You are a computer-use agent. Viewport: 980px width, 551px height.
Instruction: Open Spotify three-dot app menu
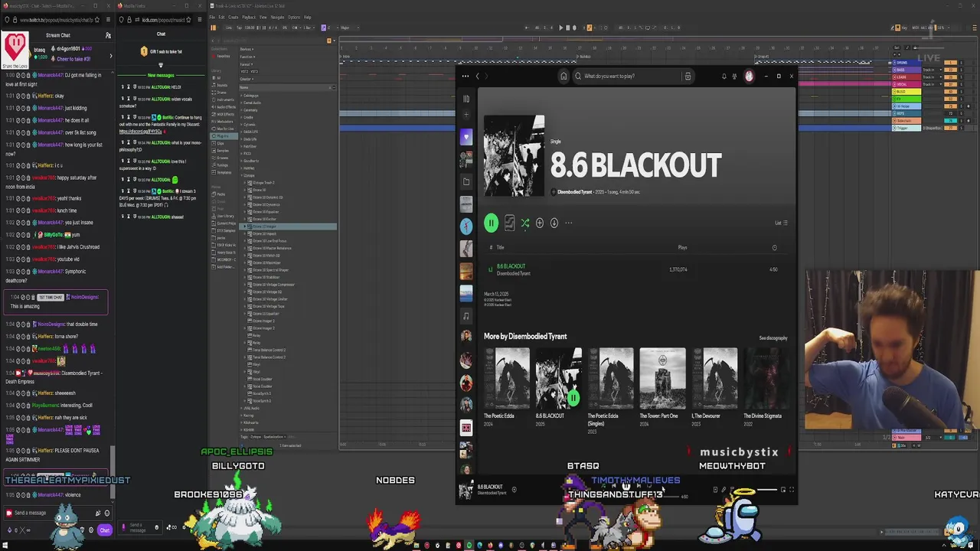pyautogui.click(x=465, y=76)
